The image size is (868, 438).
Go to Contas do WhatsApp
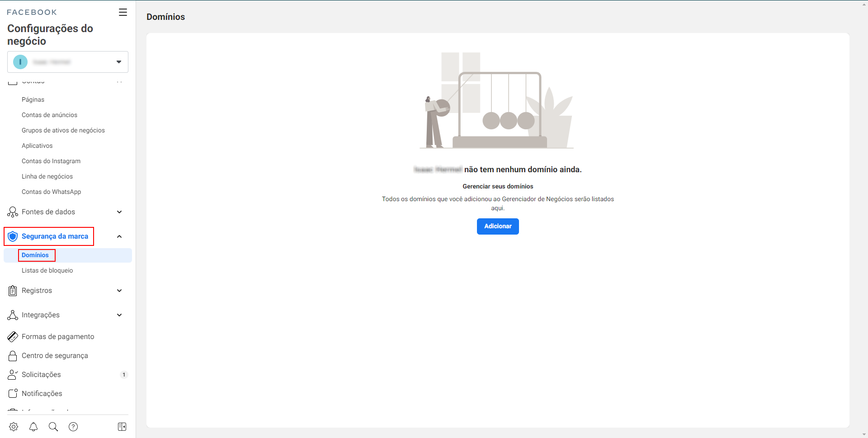click(52, 192)
